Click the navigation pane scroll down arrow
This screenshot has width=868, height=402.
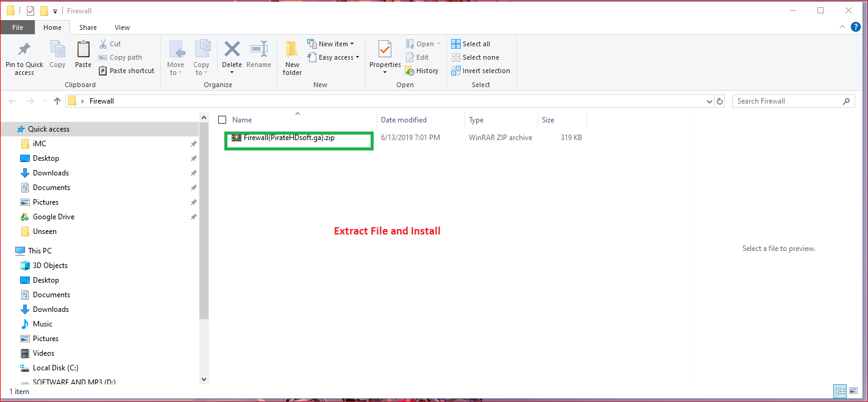(204, 378)
